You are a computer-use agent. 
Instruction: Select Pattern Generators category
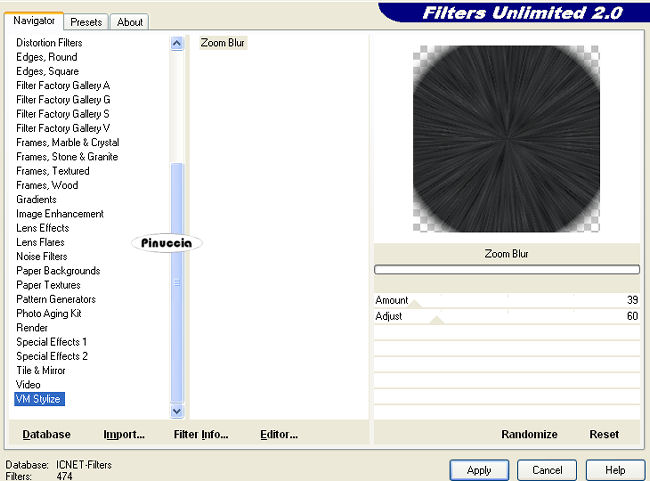56,299
